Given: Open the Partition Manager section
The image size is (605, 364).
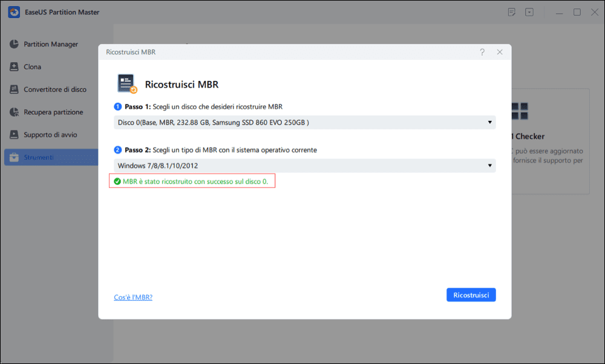Looking at the screenshot, I should [x=51, y=44].
